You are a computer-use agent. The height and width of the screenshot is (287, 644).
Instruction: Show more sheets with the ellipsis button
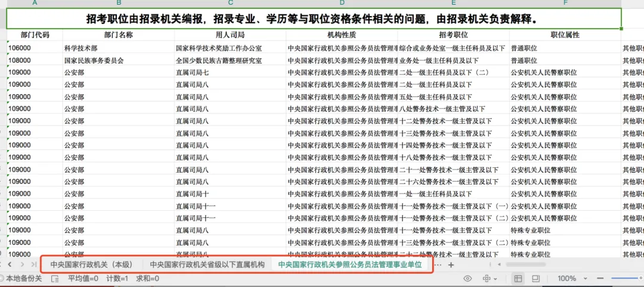438,265
